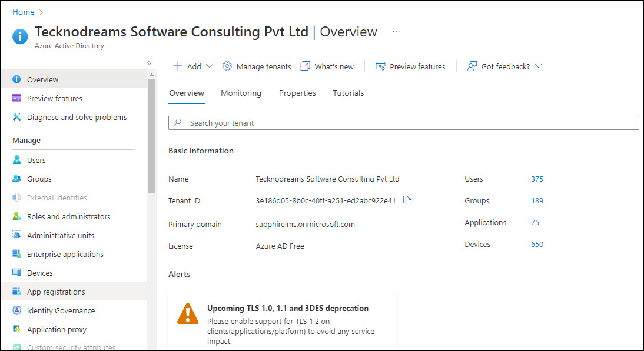Screen dimensions: 644x351
Task: Click the Manage tenants gear icon
Action: click(x=227, y=66)
